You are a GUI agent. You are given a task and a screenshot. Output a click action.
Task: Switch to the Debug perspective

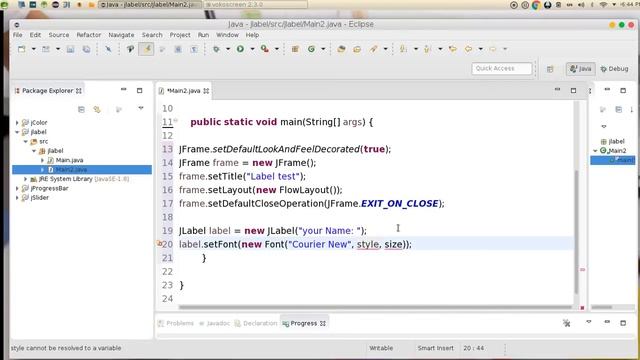point(614,69)
